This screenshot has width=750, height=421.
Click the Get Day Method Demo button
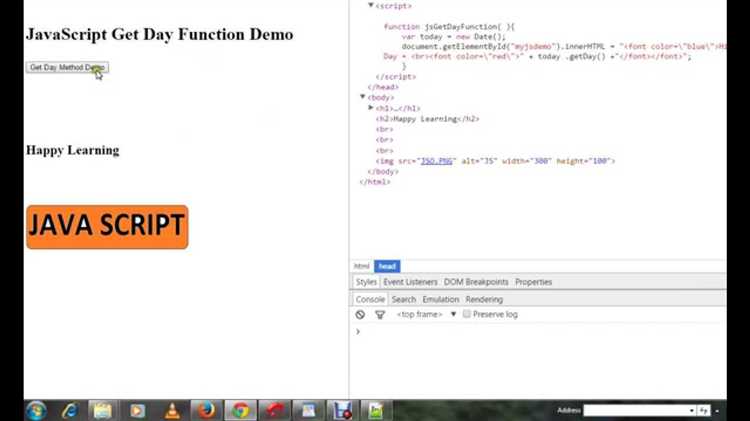(67, 67)
